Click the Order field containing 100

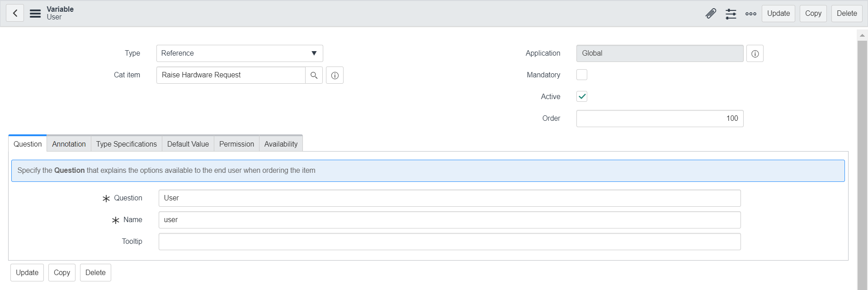pyautogui.click(x=660, y=119)
